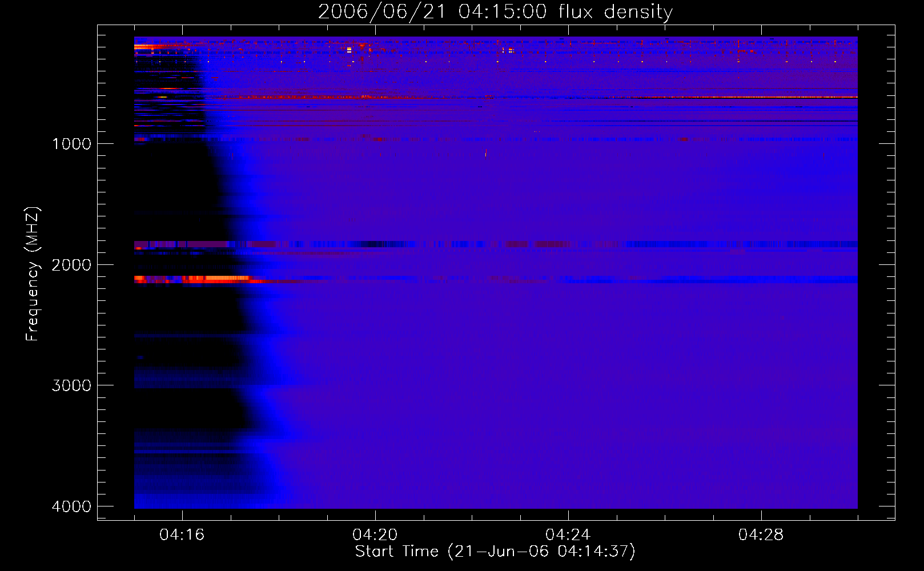Click the 'Frequency (MHZ)' y-axis label

pos(33,274)
